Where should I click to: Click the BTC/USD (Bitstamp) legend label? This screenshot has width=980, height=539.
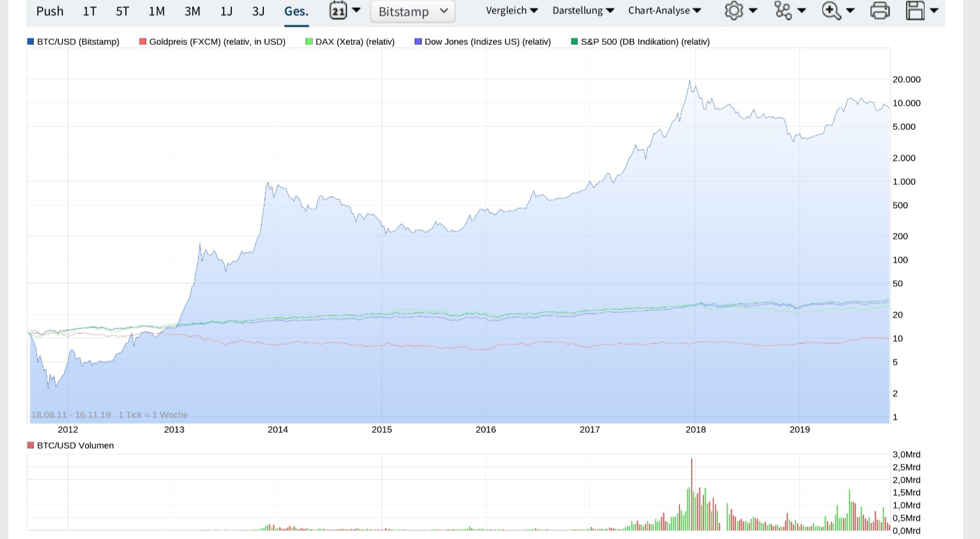[x=78, y=41]
